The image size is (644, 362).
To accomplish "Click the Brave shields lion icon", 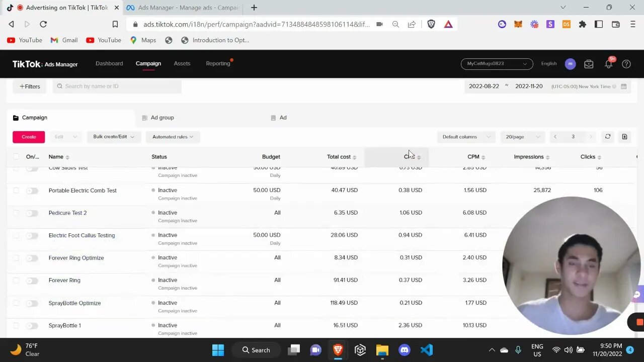I will click(431, 24).
